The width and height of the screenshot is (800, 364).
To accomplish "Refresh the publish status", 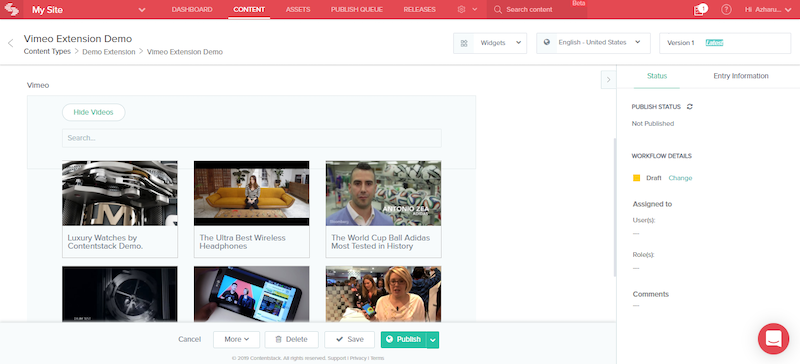I will (x=690, y=107).
